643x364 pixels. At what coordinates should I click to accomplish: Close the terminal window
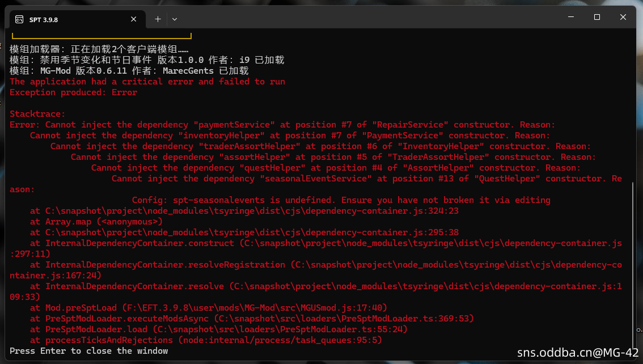[624, 18]
